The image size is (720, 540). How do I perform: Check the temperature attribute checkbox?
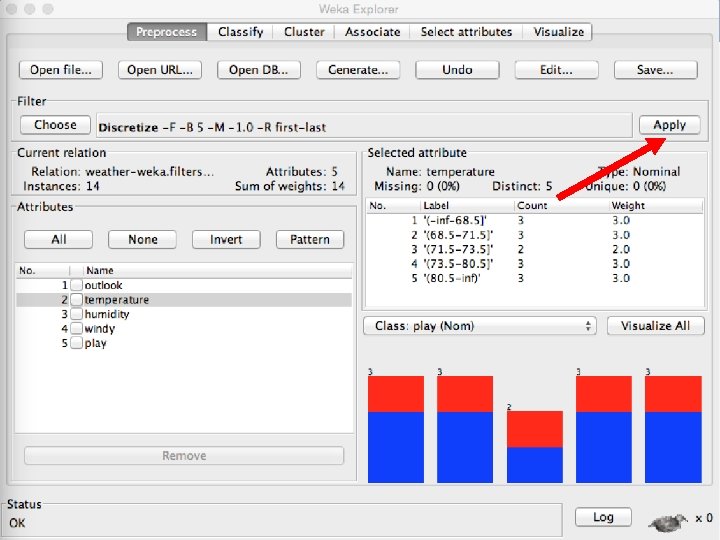[x=77, y=300]
